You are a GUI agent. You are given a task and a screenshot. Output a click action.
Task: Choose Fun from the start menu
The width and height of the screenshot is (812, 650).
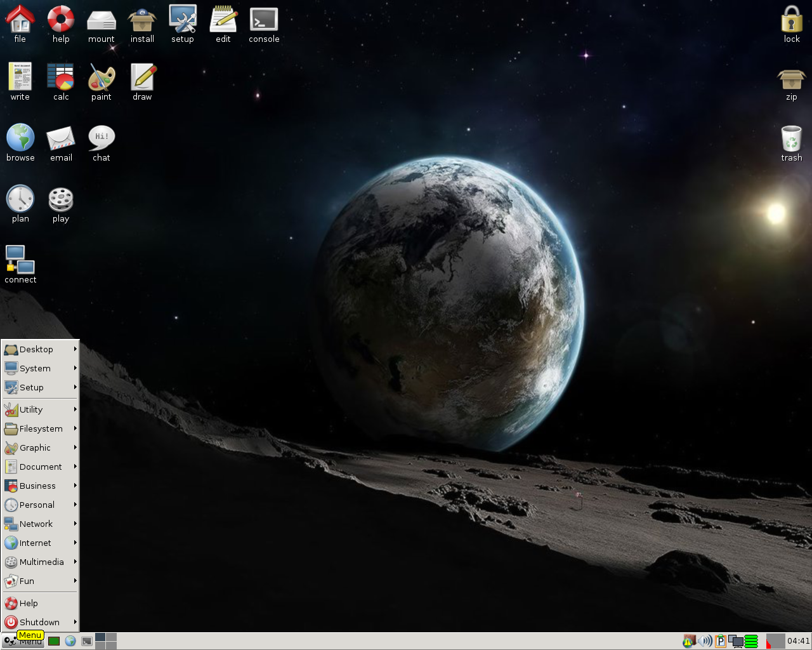click(40, 581)
